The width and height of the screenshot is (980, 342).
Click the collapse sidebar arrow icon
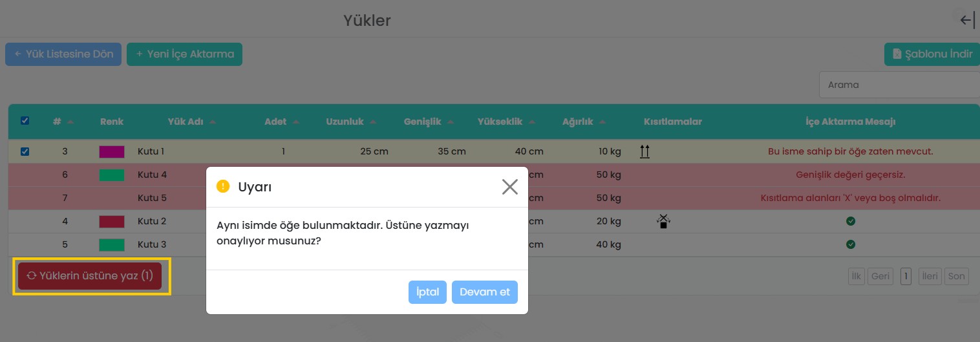966,20
